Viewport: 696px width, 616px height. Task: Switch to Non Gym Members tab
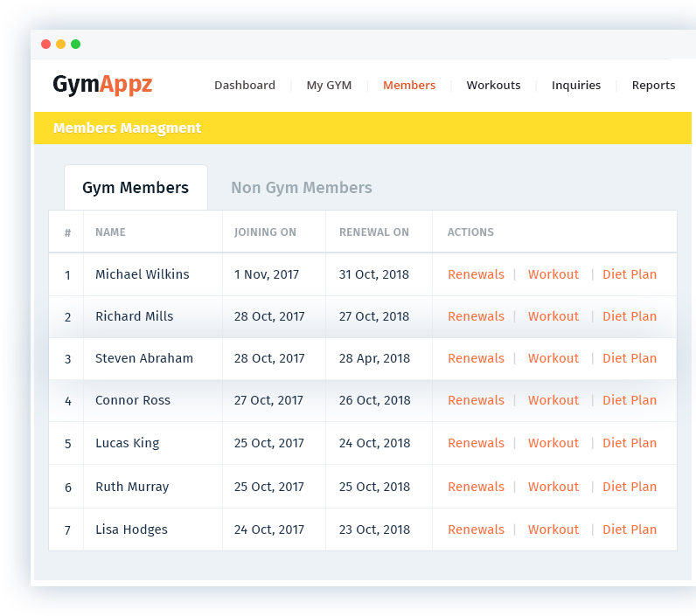tap(302, 188)
